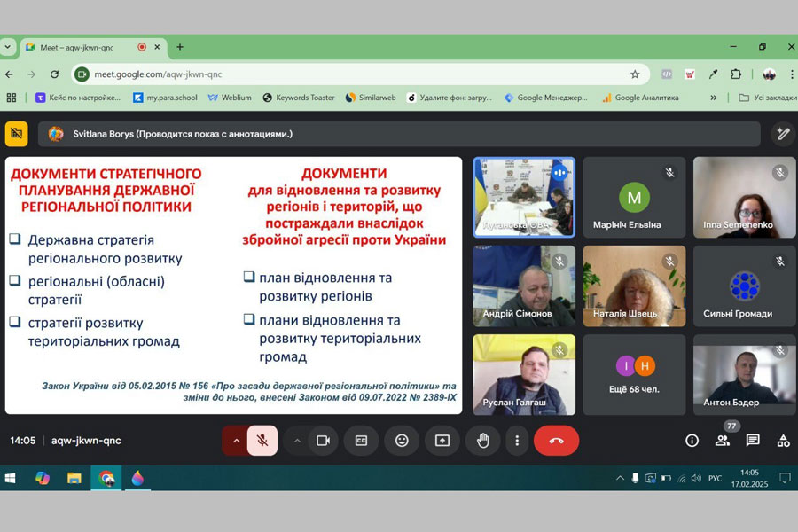Open the Similarweb bookmark

point(371,98)
